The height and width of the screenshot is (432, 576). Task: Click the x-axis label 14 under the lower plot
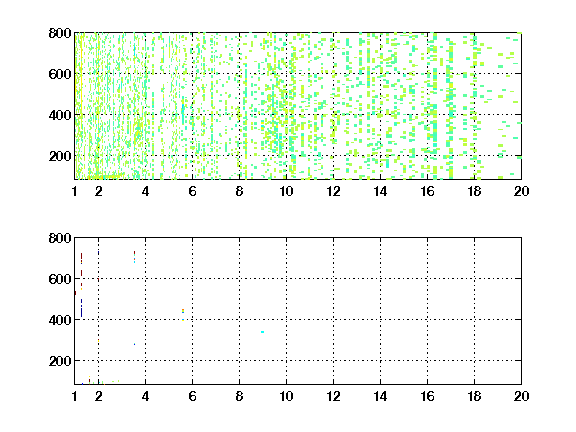380,396
